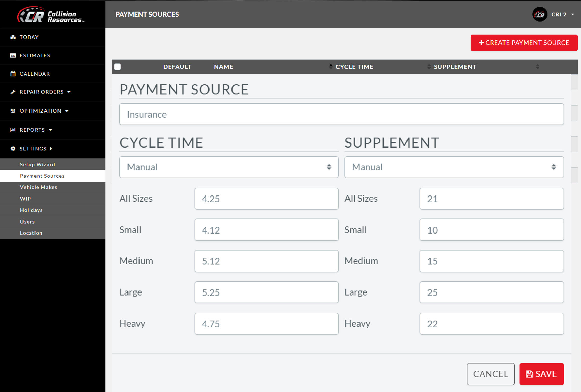
Task: Open the Settings gear icon
Action: tap(13, 148)
